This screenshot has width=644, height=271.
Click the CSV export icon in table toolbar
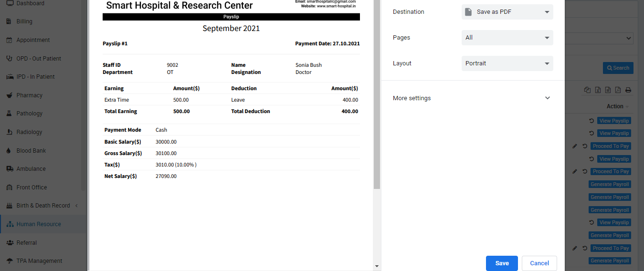pyautogui.click(x=608, y=90)
